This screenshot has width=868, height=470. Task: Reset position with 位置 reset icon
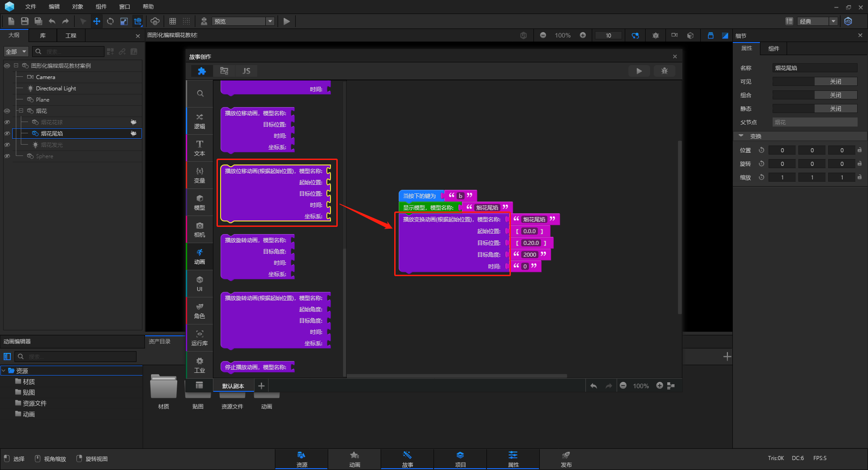click(x=761, y=150)
